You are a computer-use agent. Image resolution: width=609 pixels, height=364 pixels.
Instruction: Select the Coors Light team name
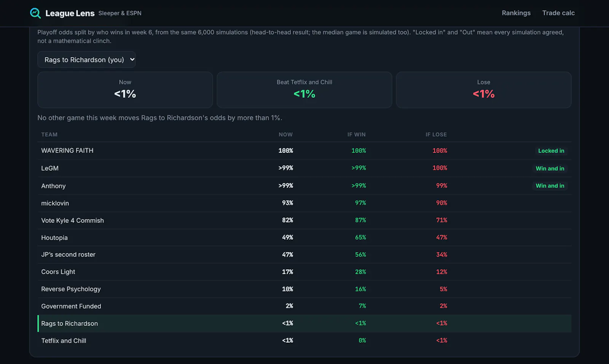(x=58, y=272)
